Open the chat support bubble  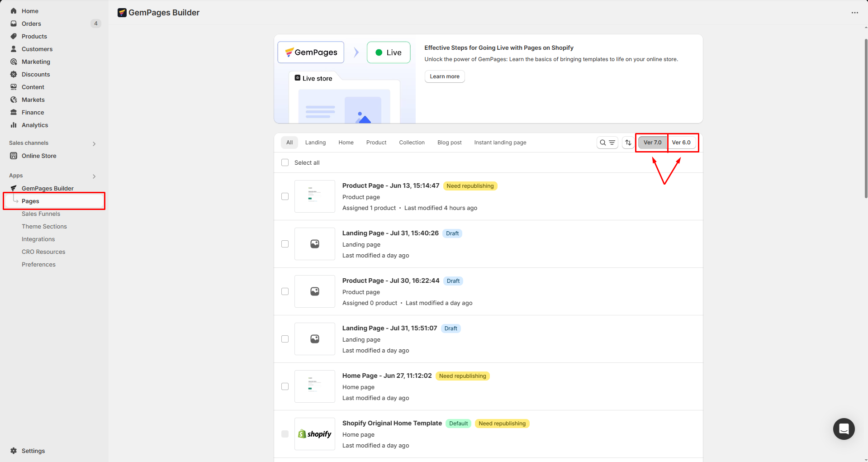(844, 429)
